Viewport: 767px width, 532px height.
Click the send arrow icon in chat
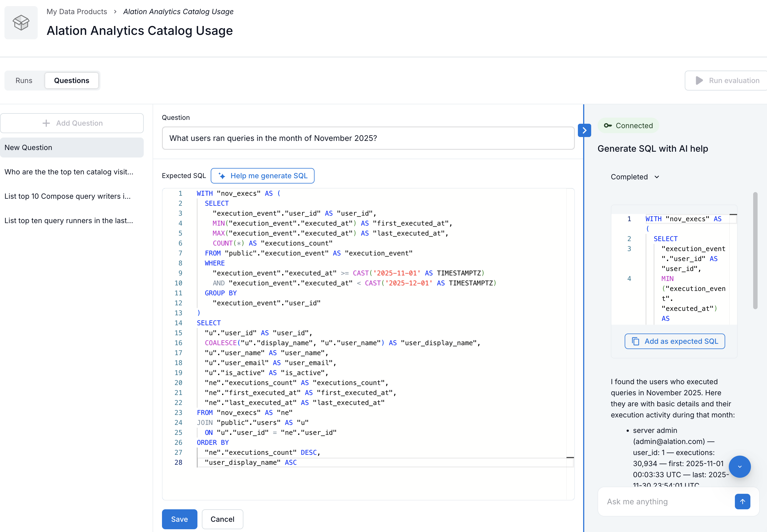742,501
